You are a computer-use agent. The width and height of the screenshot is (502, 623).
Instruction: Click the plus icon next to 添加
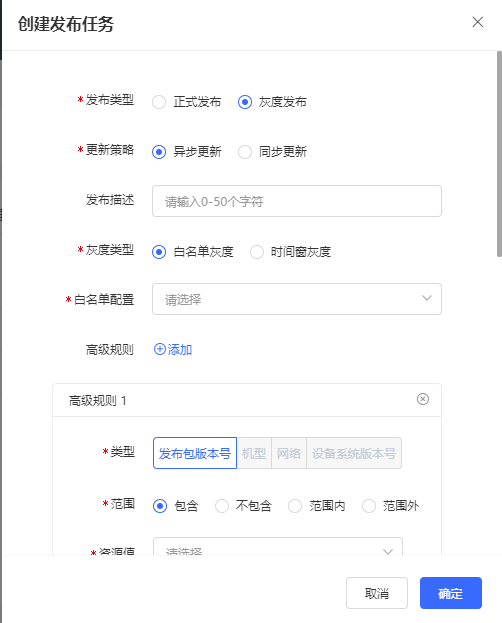[x=159, y=349]
